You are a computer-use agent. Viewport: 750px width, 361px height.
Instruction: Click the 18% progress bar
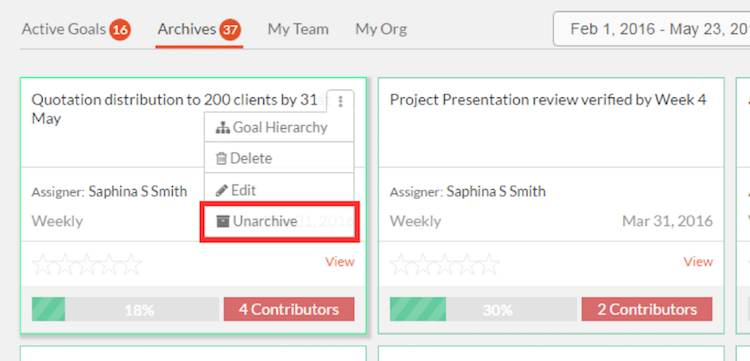tap(125, 309)
